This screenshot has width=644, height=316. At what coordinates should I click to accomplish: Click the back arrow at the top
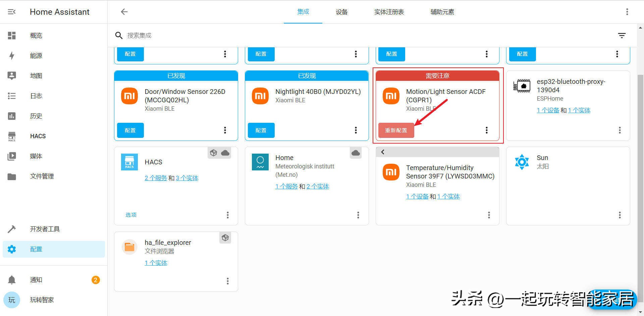(124, 12)
